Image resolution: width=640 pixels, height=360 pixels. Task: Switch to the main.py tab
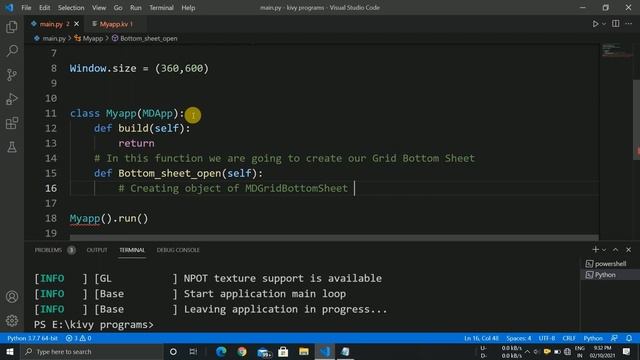(51, 24)
